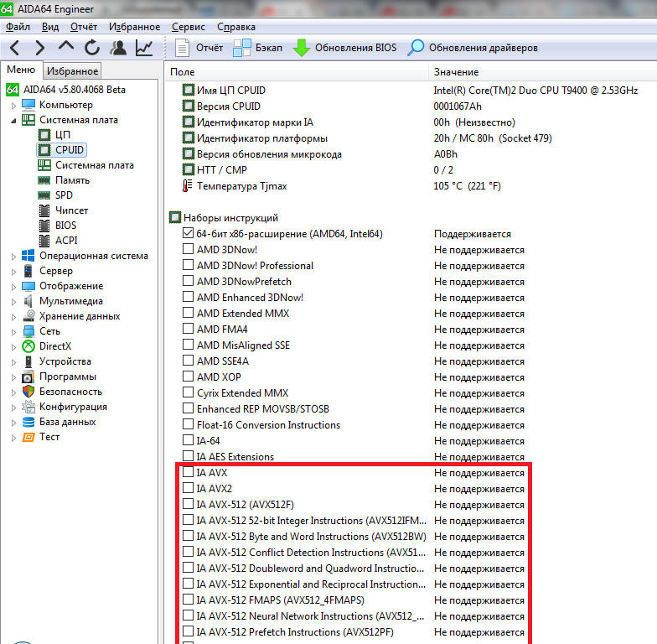Go forward with the right arrow icon
Image resolution: width=657 pixels, height=644 pixels.
pyautogui.click(x=40, y=48)
